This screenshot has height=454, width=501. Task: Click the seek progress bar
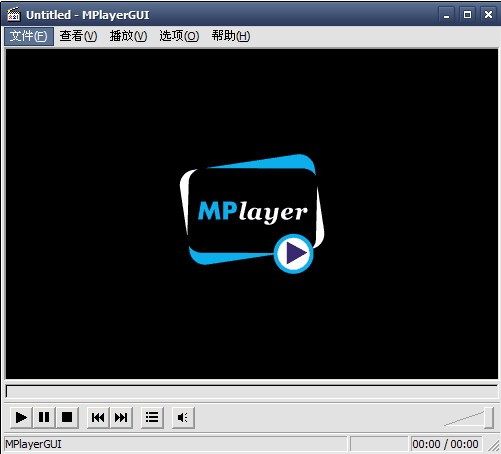pyautogui.click(x=252, y=391)
